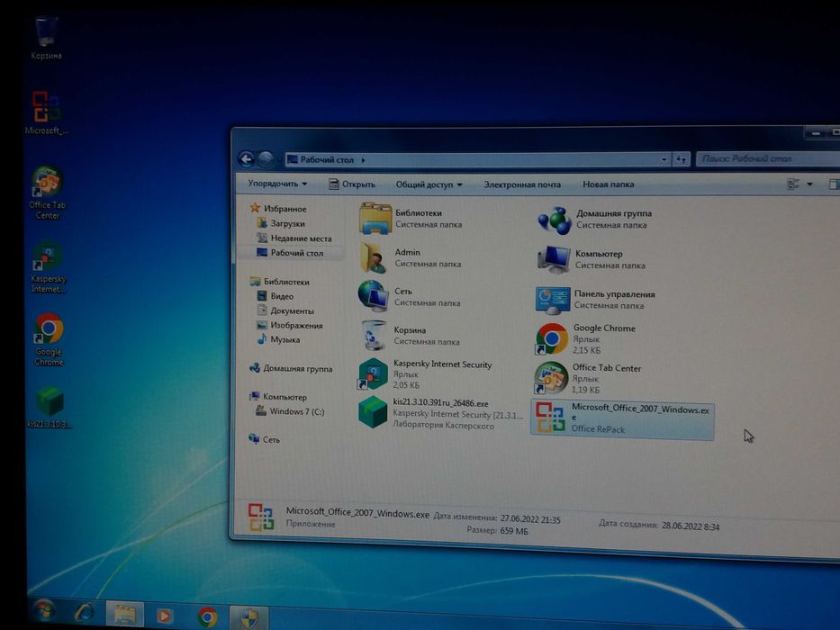This screenshot has width=840, height=630.
Task: Select the kis21.3.10.391ru_26486.exe file icon
Action: click(373, 412)
